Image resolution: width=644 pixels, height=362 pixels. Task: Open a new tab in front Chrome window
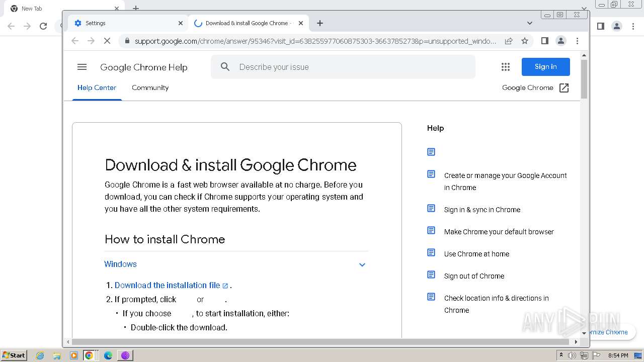coord(320,23)
